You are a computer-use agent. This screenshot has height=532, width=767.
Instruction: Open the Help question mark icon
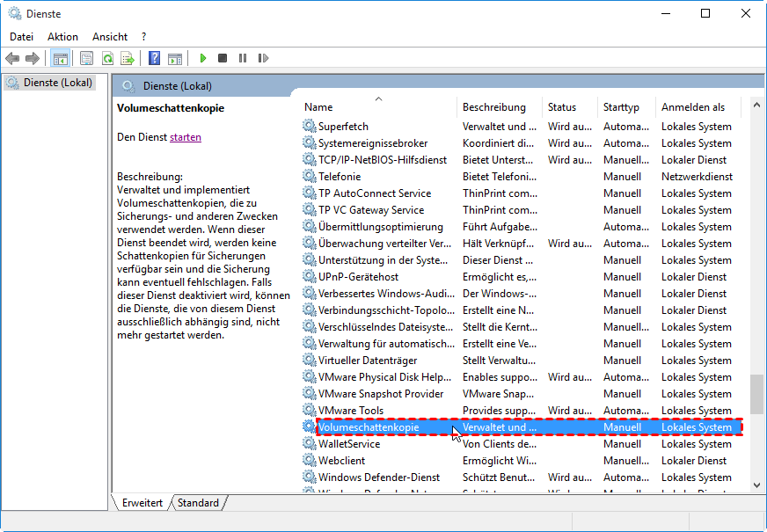point(155,59)
